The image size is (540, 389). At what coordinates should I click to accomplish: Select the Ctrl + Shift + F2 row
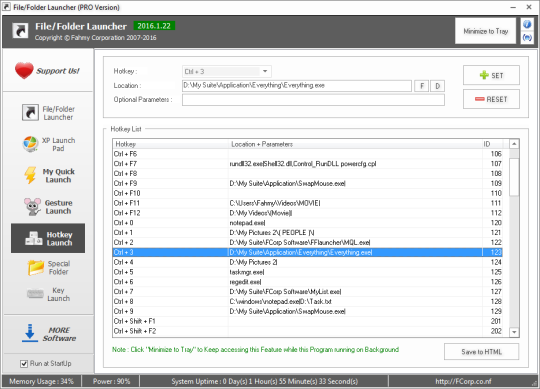pyautogui.click(x=308, y=331)
